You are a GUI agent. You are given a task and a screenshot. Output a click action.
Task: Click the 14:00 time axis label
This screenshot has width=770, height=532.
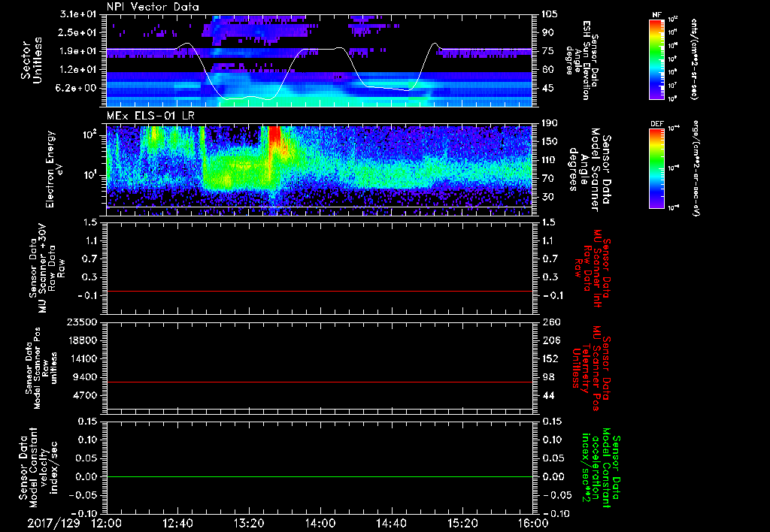tap(320, 523)
